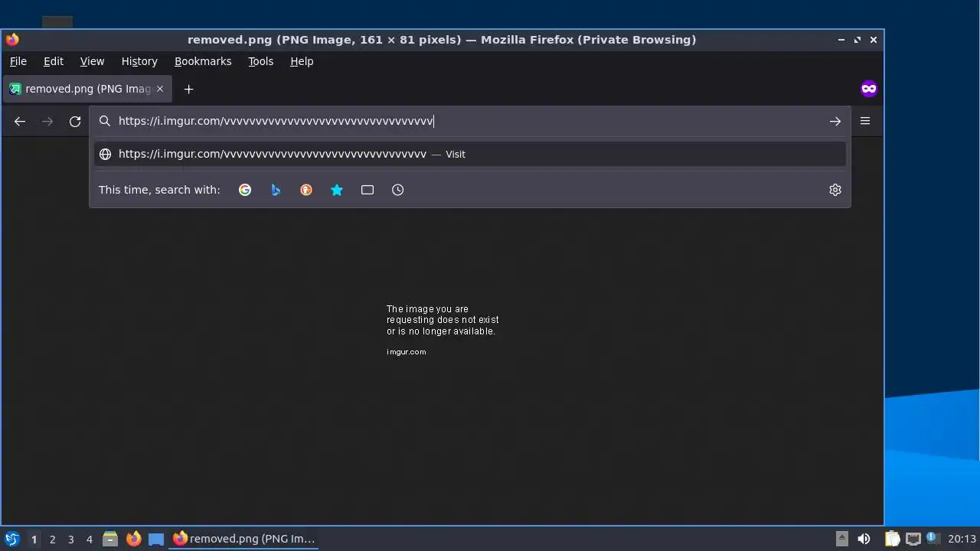Switch to workspace 1
This screenshot has height=551, width=980.
pyautogui.click(x=34, y=539)
